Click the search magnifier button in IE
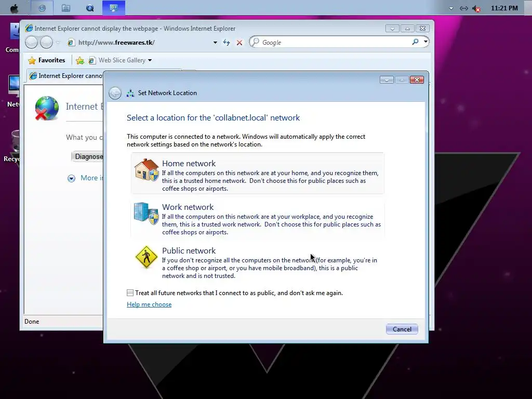The image size is (532, 399). pyautogui.click(x=415, y=42)
